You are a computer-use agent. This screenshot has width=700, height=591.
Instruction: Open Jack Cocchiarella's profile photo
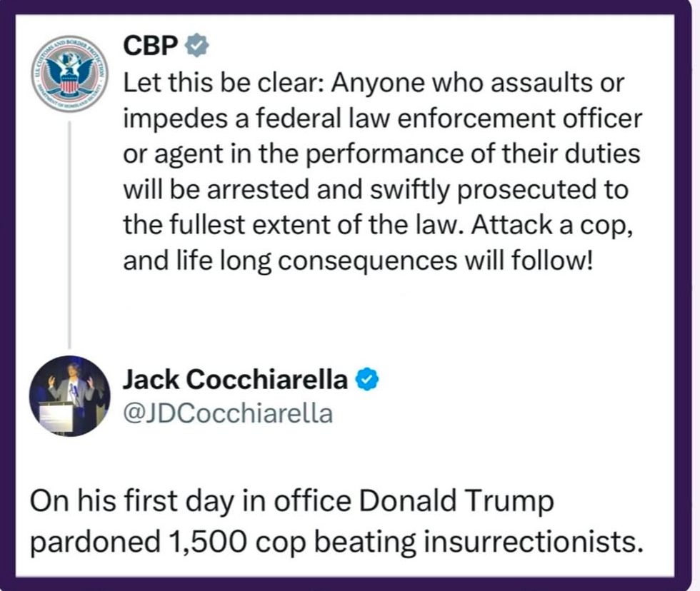(x=69, y=395)
